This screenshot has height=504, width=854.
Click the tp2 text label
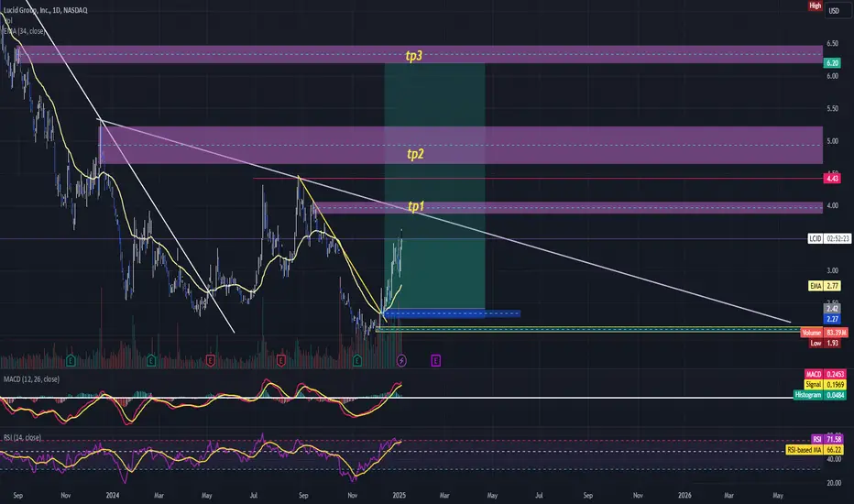(x=415, y=154)
